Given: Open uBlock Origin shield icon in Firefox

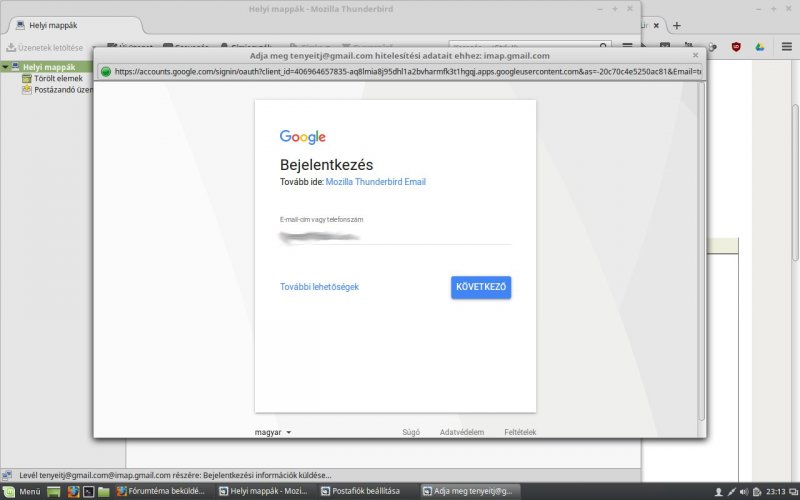Looking at the screenshot, I should click(736, 47).
